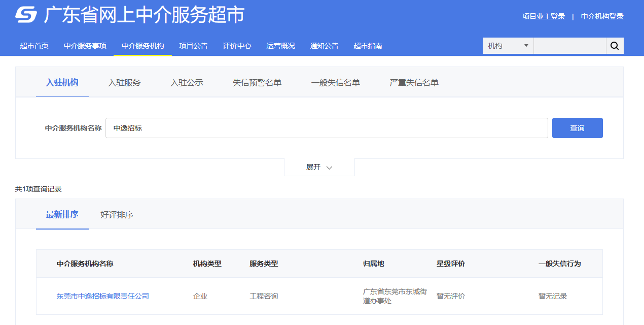Open the 通知公告 page
The width and height of the screenshot is (644, 325).
pos(325,46)
